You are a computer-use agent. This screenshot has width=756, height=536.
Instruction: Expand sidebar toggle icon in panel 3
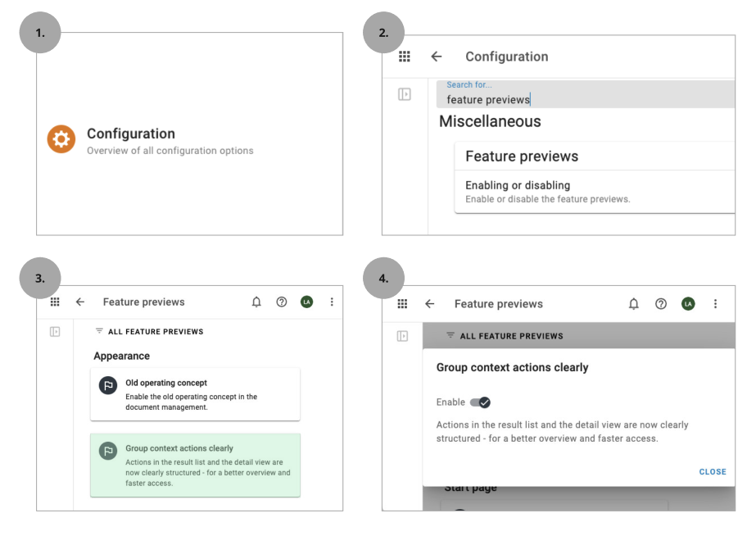tap(55, 332)
